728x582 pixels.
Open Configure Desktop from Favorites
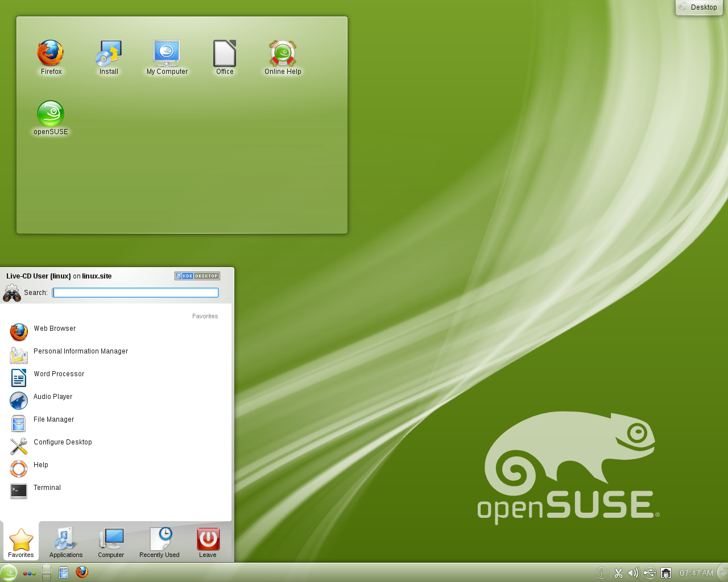63,442
